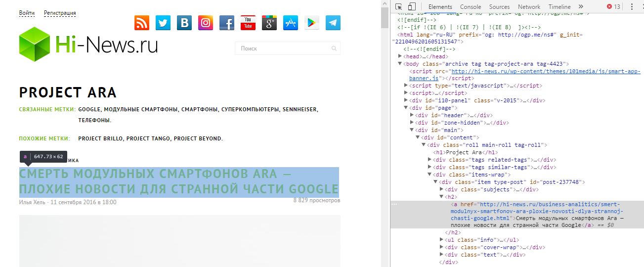Open the smart-app-banner.js script URL

525,75
